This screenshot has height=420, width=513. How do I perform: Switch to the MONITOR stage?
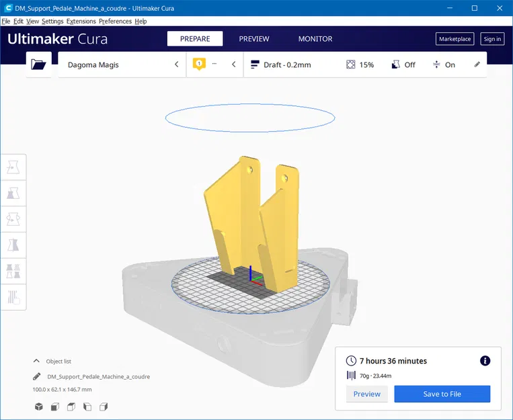click(315, 38)
